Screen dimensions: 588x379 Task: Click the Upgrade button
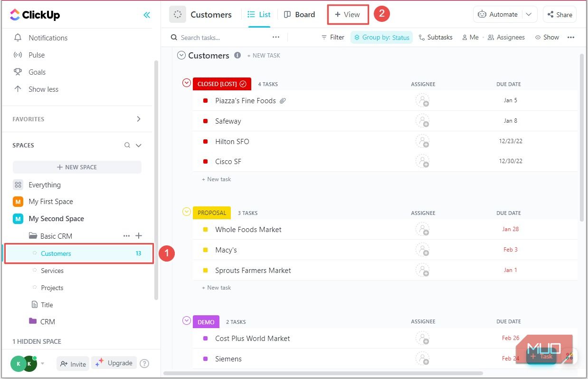pyautogui.click(x=114, y=363)
